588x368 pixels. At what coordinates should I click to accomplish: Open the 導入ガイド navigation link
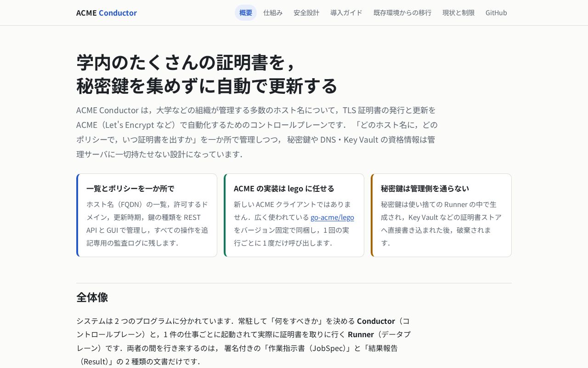tap(346, 13)
